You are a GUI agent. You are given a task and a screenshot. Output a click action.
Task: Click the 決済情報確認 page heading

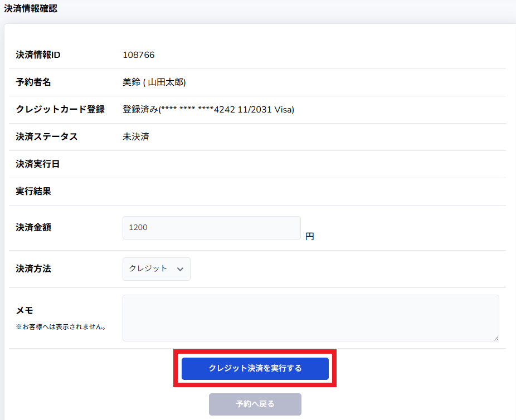tap(31, 9)
